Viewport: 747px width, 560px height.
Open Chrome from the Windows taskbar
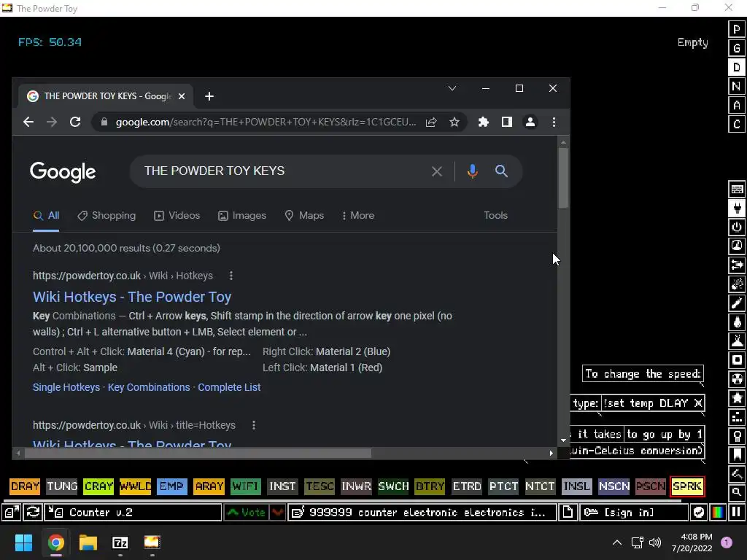pyautogui.click(x=55, y=542)
